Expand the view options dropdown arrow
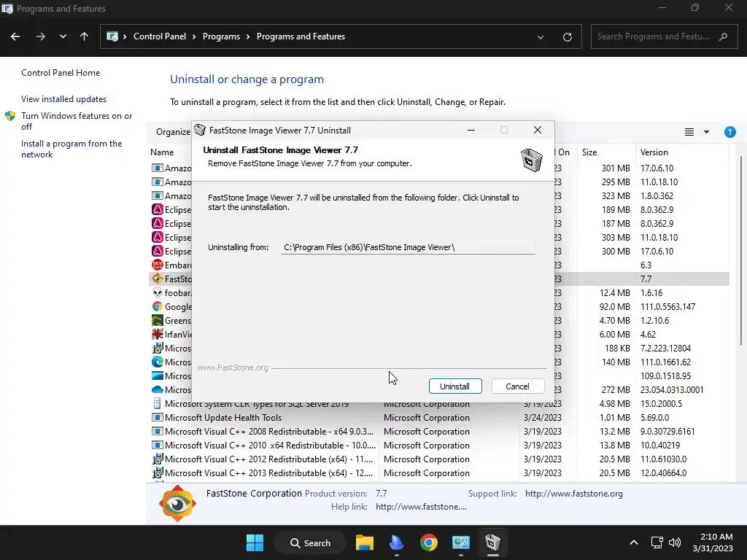The image size is (747, 560). tap(706, 132)
